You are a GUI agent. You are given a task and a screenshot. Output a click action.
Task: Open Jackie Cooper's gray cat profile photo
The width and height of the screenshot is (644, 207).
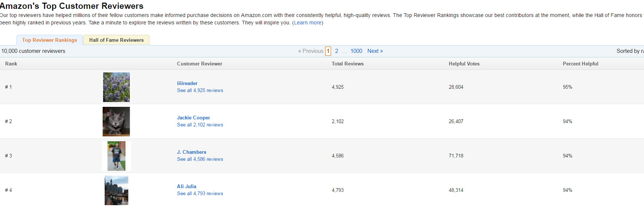(116, 122)
